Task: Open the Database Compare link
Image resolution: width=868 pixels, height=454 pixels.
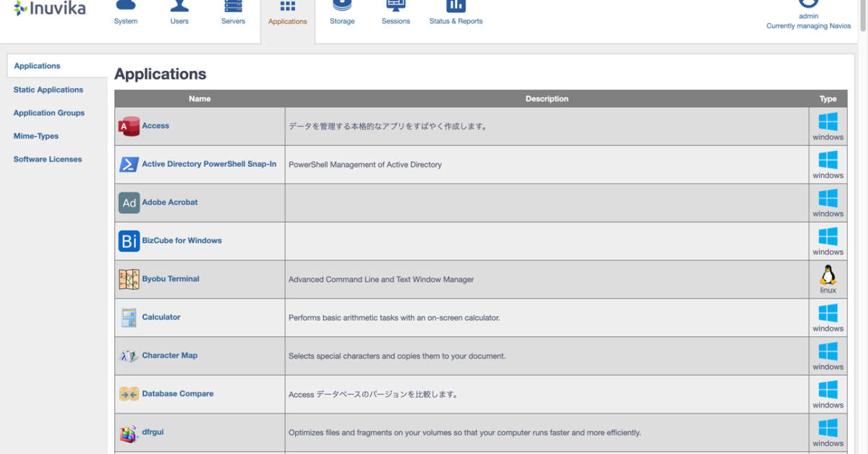Action: (178, 394)
